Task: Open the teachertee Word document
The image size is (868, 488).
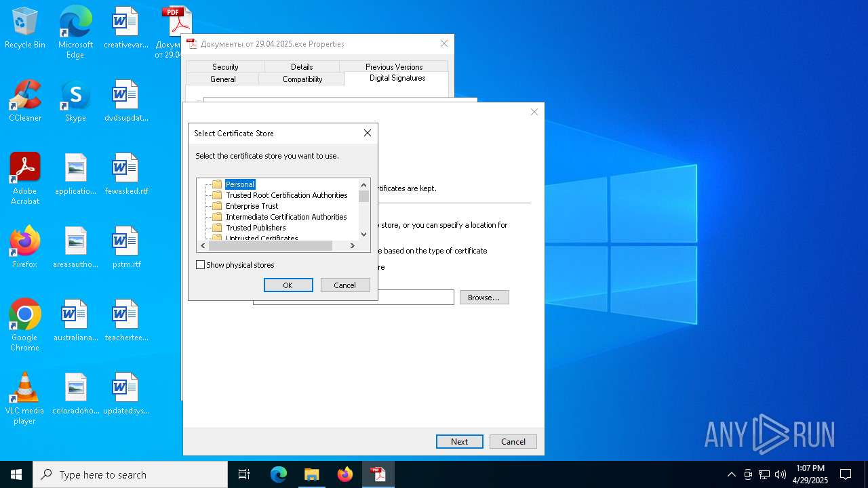Action: (x=125, y=321)
